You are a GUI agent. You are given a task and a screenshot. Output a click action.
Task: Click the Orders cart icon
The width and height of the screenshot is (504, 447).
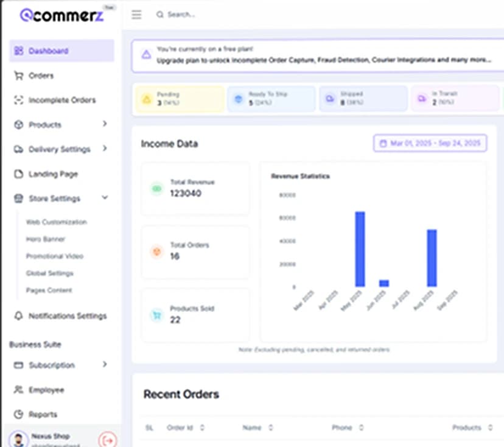[x=19, y=76]
